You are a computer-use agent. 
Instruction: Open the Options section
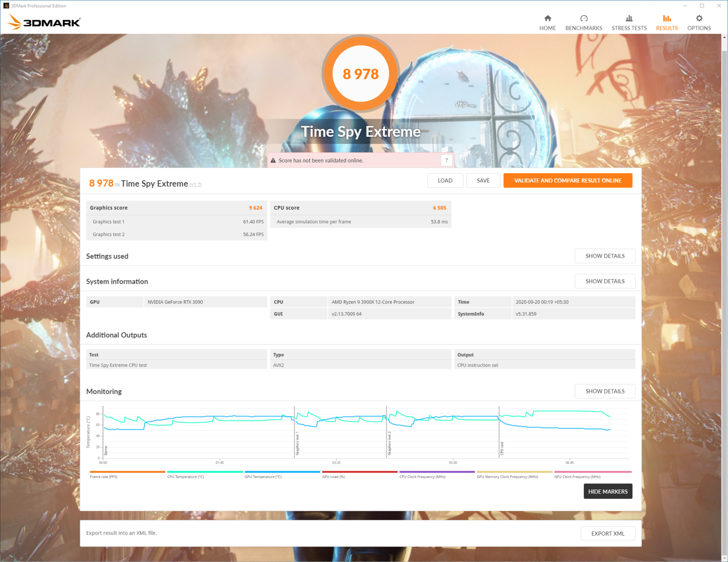click(x=699, y=22)
